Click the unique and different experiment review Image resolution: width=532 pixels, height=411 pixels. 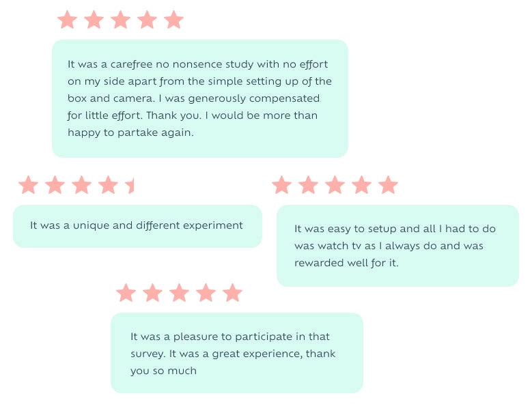[x=137, y=226]
